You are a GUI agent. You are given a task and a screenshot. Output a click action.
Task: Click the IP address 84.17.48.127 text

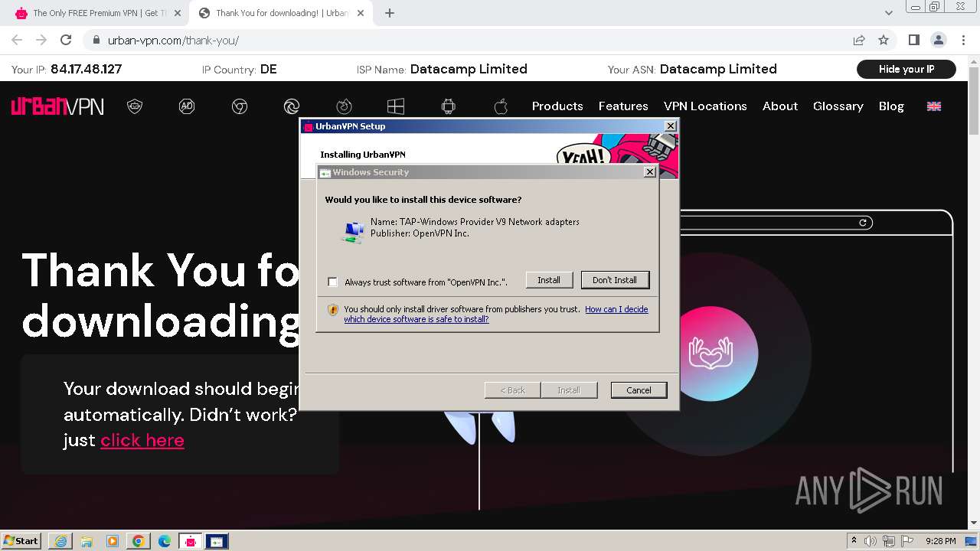point(87,69)
